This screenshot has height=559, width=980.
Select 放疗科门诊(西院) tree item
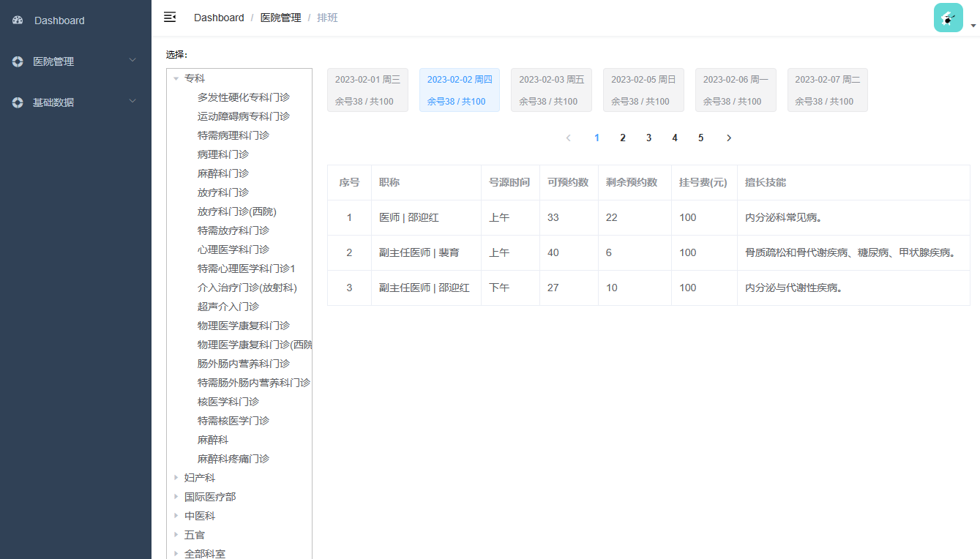coord(237,211)
